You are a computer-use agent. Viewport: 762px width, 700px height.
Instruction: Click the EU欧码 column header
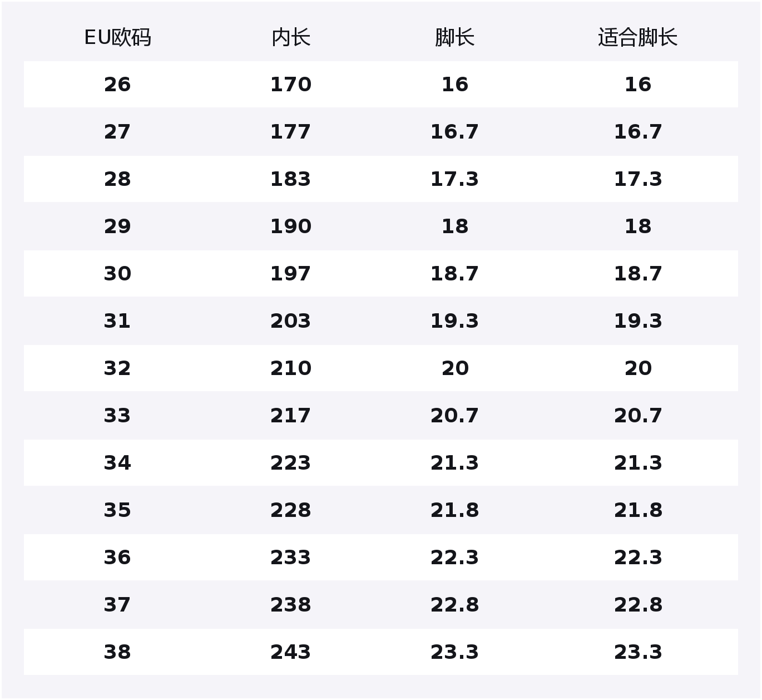click(117, 38)
